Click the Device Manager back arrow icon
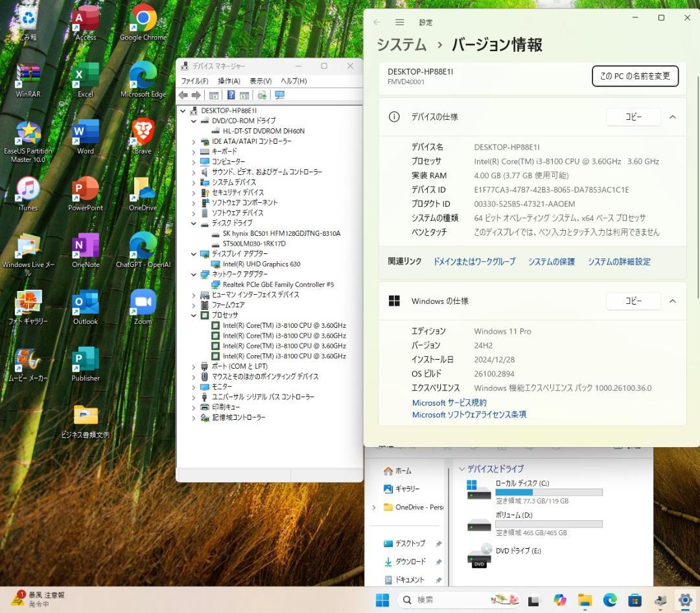The width and height of the screenshot is (700, 613). [x=183, y=95]
